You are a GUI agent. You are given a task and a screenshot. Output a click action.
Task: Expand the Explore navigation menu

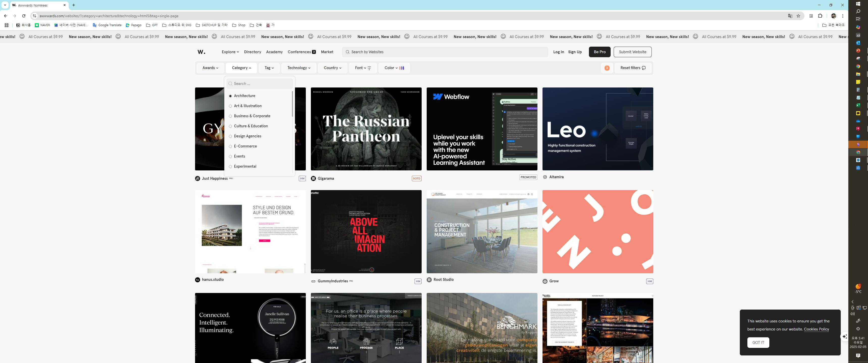[230, 52]
